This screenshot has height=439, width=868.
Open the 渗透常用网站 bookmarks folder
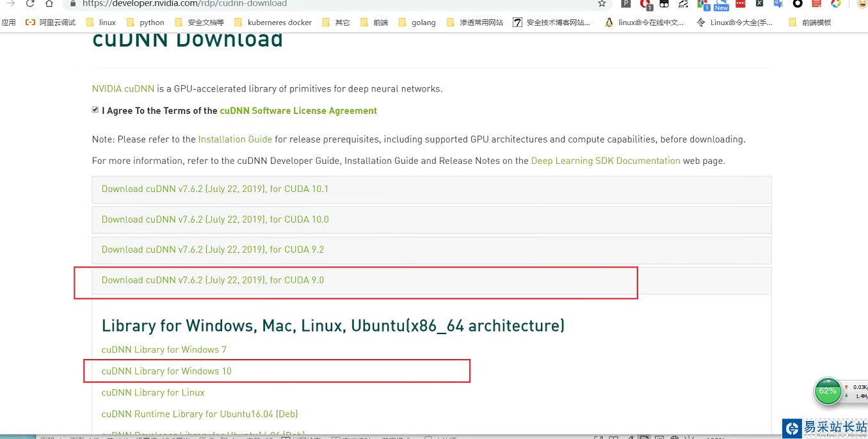(474, 22)
